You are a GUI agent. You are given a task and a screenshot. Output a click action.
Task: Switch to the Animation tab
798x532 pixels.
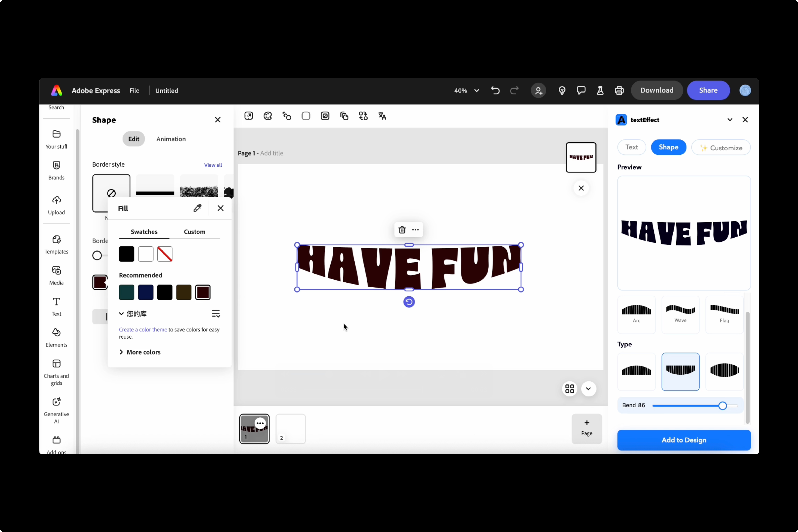[x=171, y=139]
